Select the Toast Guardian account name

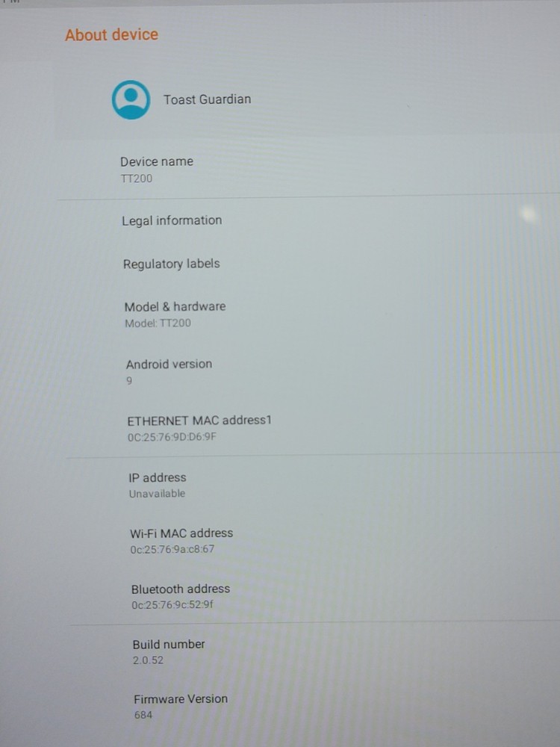[207, 99]
